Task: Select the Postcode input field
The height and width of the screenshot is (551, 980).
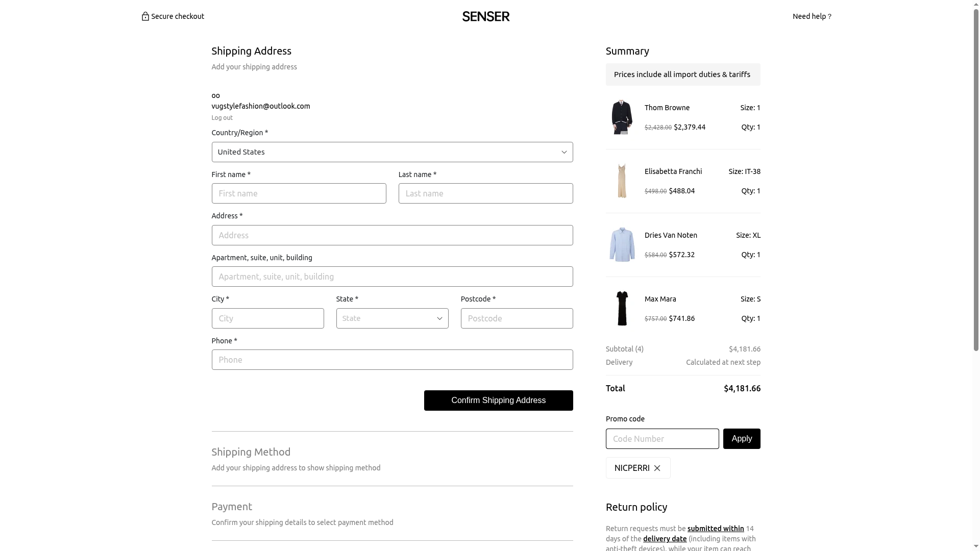Action: [517, 318]
